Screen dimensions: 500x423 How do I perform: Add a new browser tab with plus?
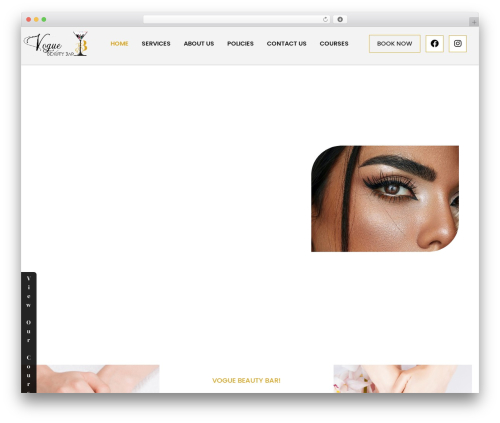(x=474, y=22)
